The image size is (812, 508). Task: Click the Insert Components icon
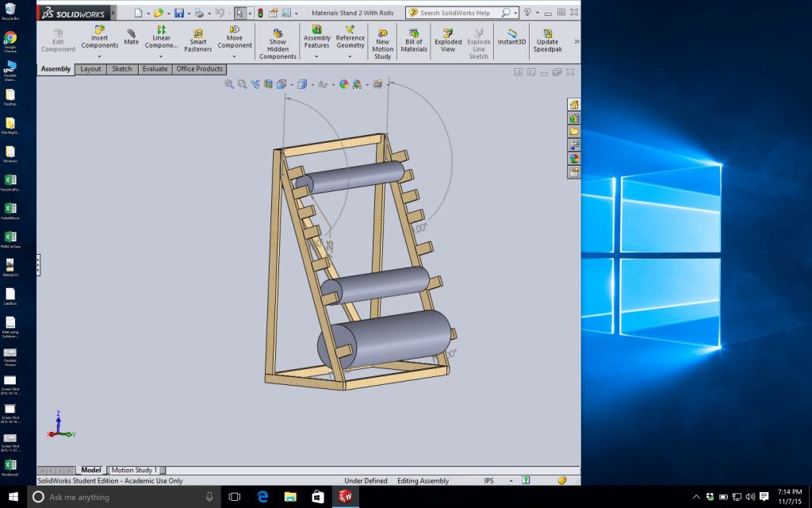coord(99,29)
